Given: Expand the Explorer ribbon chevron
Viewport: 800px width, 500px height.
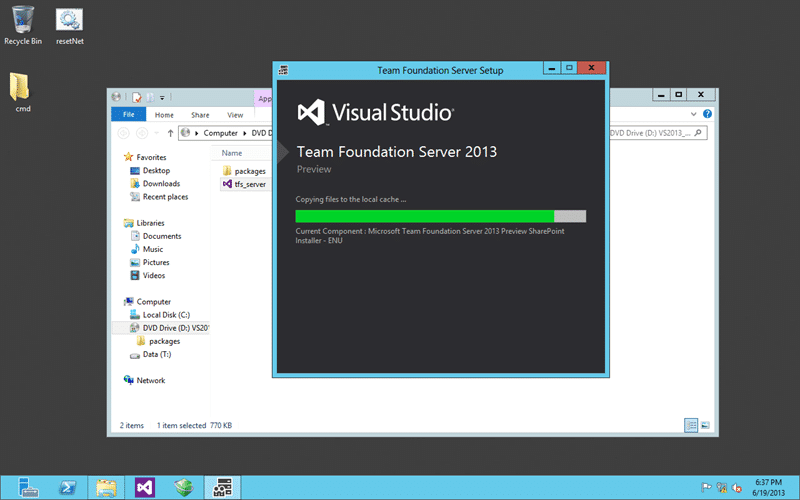Looking at the screenshot, I should pos(693,114).
